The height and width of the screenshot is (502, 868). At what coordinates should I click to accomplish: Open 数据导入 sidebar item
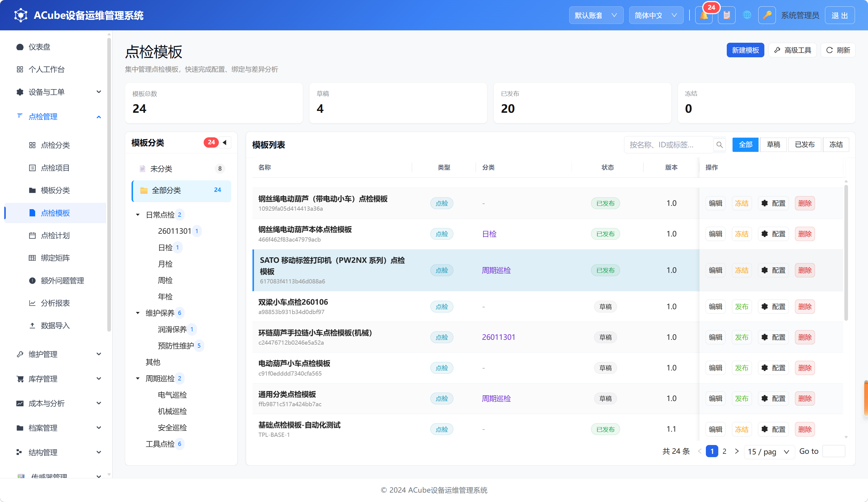pyautogui.click(x=55, y=325)
